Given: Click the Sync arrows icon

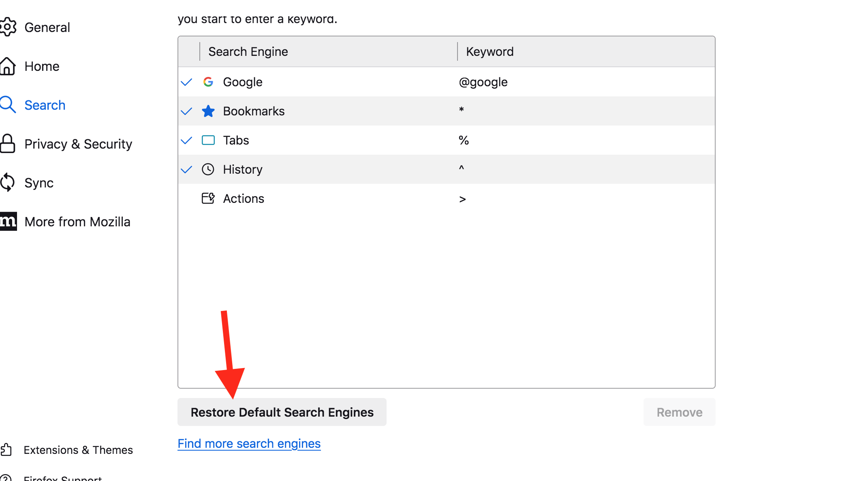Looking at the screenshot, I should click(8, 183).
